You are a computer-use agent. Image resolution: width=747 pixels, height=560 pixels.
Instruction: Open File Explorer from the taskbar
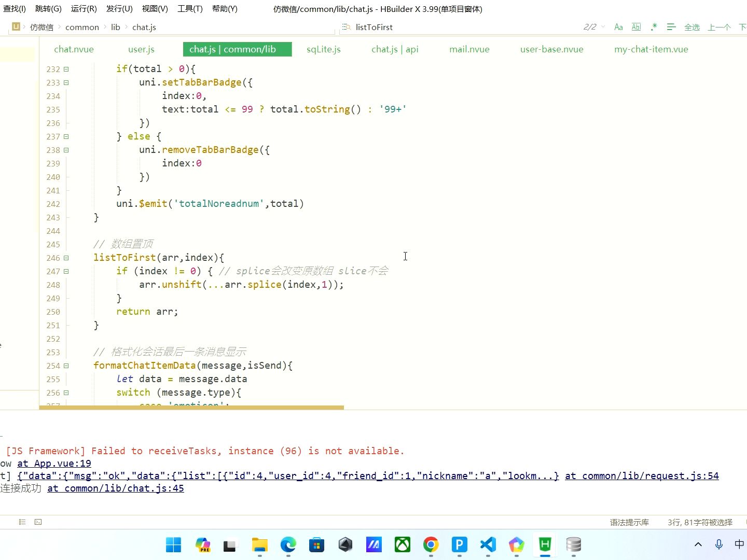click(259, 544)
